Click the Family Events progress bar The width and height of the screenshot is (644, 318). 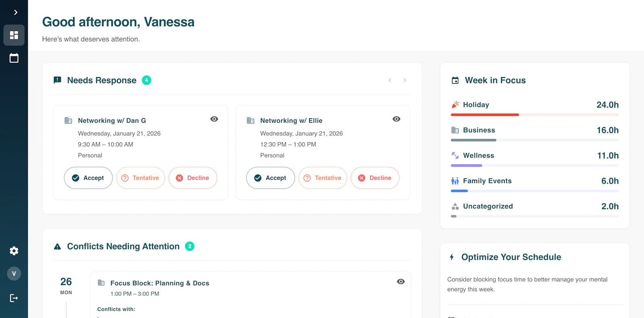[x=535, y=191]
